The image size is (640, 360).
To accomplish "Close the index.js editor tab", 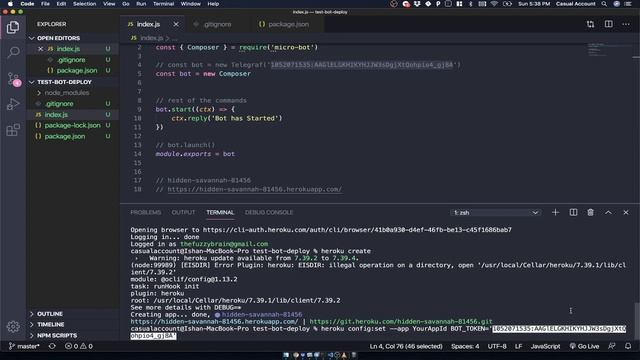I will tap(176, 24).
